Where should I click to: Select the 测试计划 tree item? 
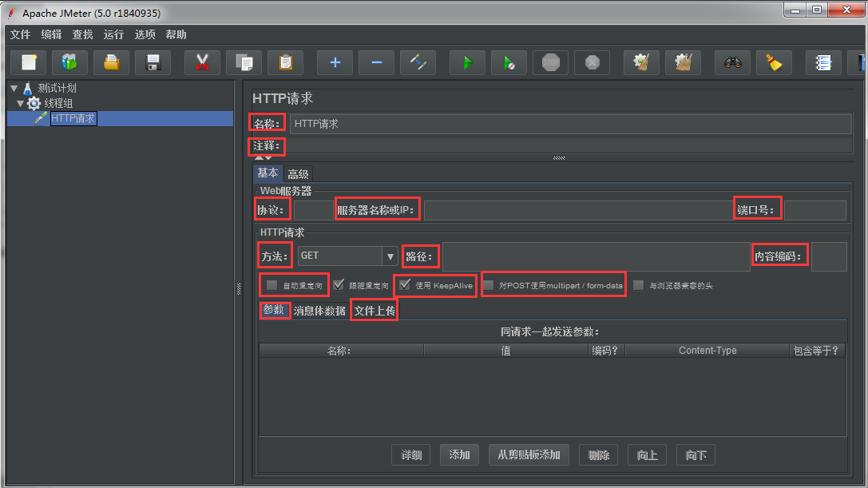57,88
